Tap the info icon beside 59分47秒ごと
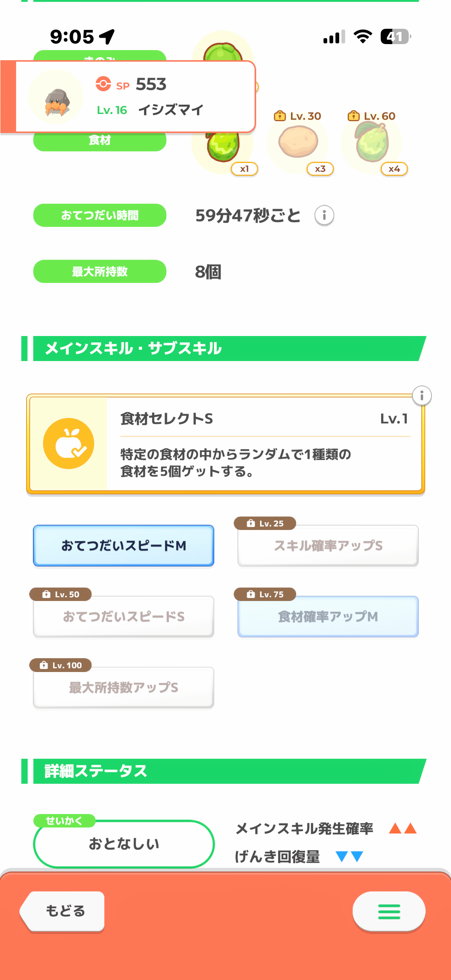 point(324,215)
